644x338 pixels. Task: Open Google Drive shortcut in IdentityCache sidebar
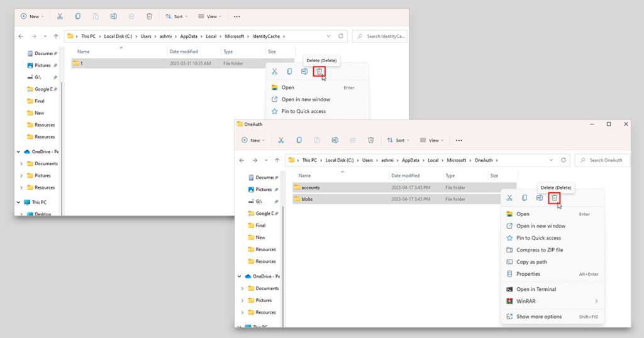42,89
